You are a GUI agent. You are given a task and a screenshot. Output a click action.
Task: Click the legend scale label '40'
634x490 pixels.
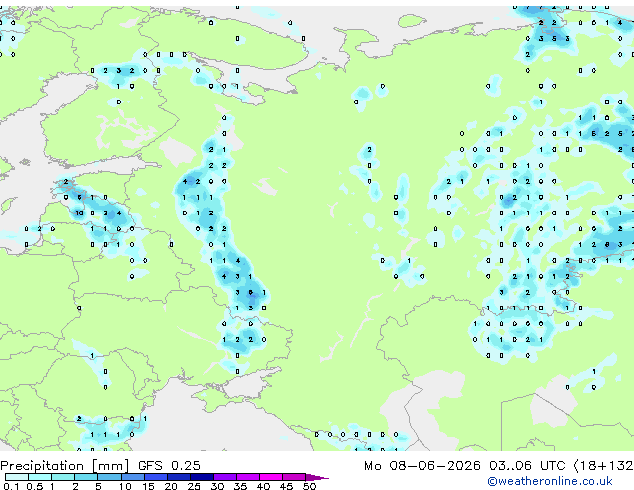(263, 486)
